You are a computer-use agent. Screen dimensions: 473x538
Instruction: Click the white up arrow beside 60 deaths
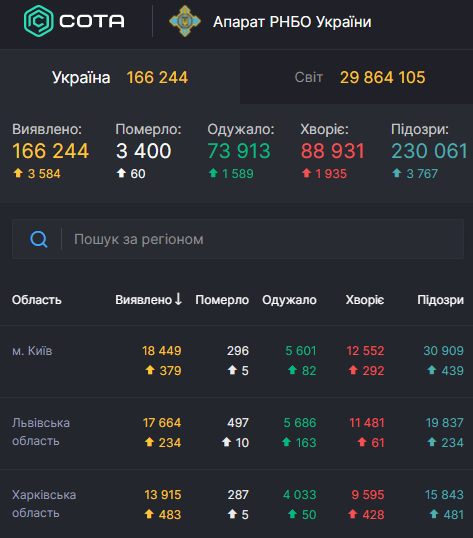pyautogui.click(x=121, y=173)
